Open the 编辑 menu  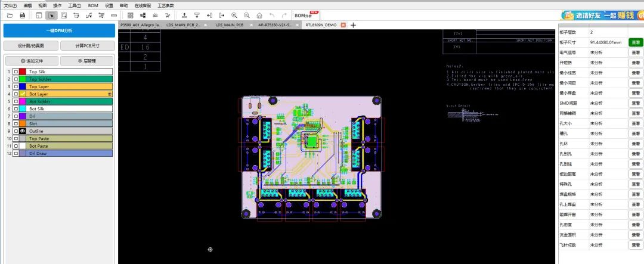(x=27, y=6)
